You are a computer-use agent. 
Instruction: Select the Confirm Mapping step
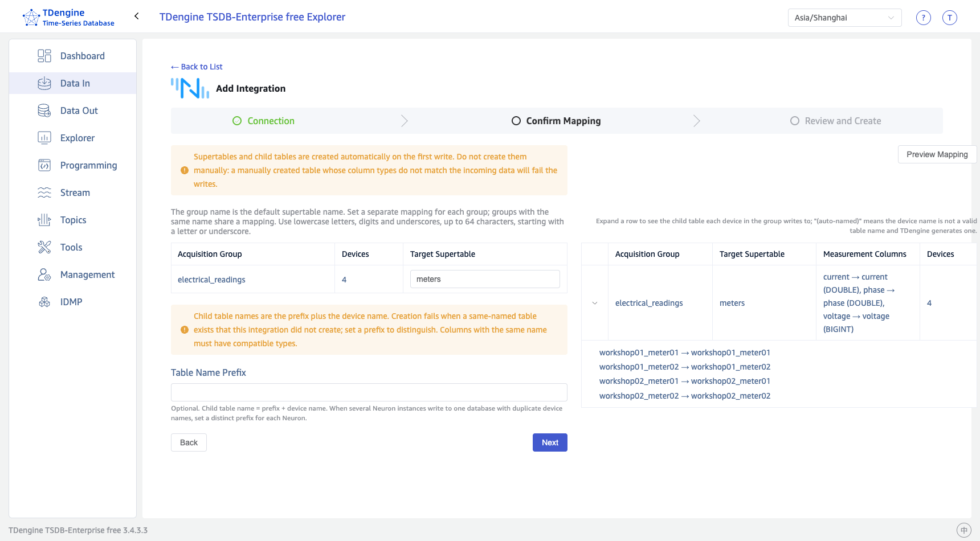tap(556, 121)
